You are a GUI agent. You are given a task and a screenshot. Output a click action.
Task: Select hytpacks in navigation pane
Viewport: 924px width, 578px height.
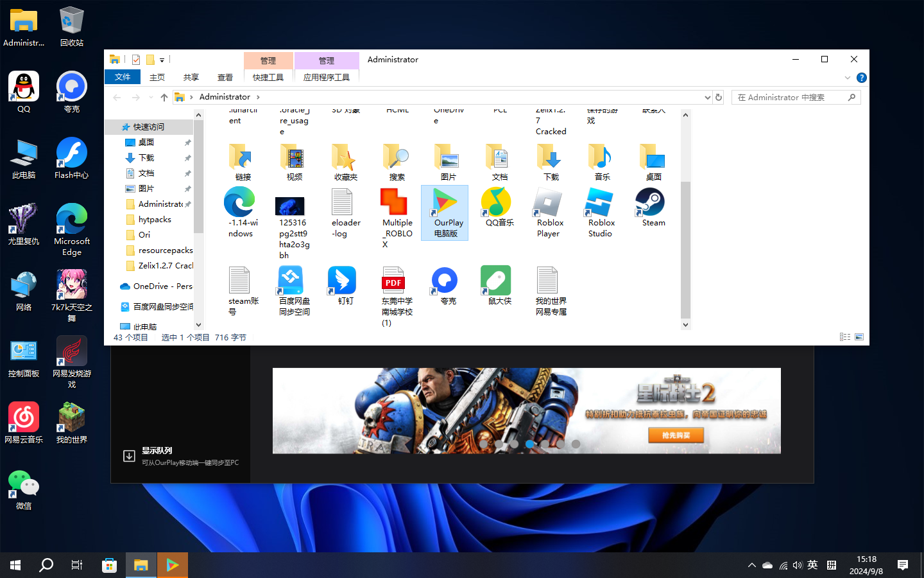point(155,220)
